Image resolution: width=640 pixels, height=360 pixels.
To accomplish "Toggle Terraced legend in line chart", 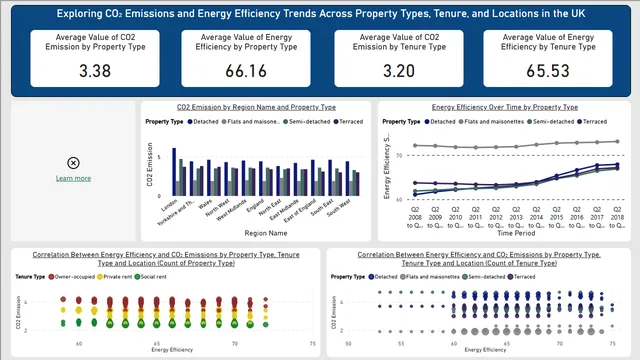I will pyautogui.click(x=592, y=122).
